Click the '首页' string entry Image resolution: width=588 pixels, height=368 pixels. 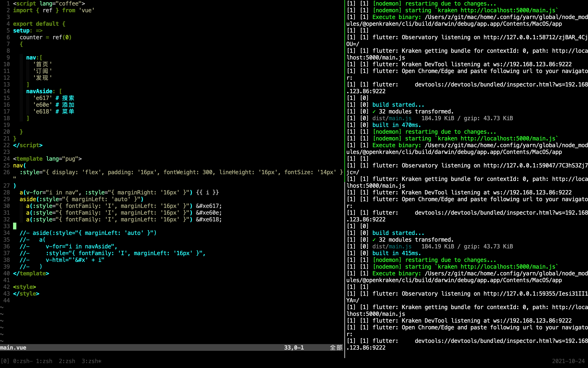point(42,64)
